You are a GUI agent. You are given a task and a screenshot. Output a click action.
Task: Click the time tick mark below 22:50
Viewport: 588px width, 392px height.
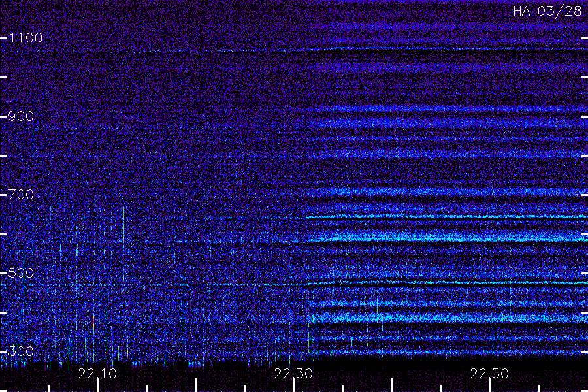click(x=490, y=385)
